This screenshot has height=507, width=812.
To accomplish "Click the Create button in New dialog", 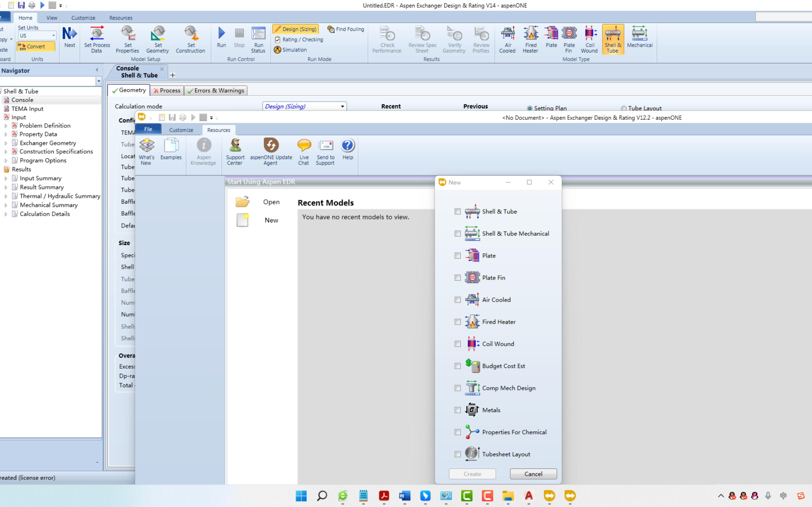I will click(x=472, y=474).
